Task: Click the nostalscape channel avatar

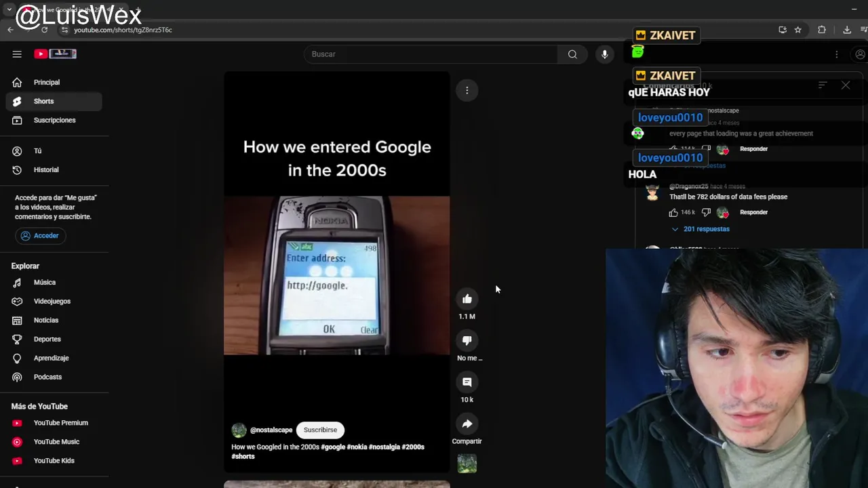Action: tap(239, 430)
